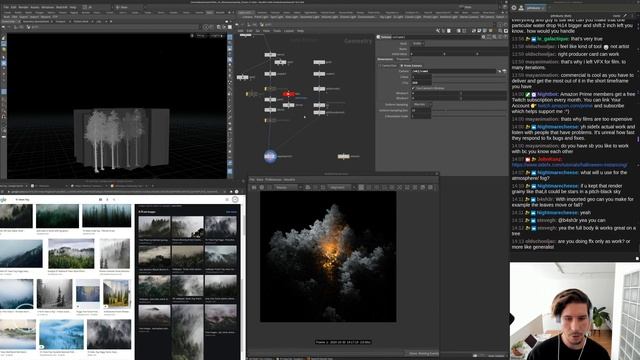
Task: Open the second dropdown in render viewer toolbar
Action: click(x=342, y=187)
